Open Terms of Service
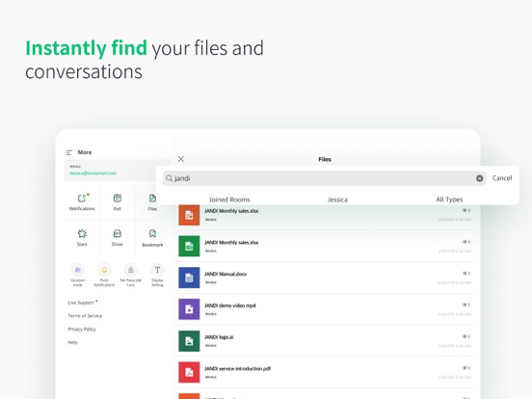Image resolution: width=532 pixels, height=399 pixels. (x=85, y=316)
